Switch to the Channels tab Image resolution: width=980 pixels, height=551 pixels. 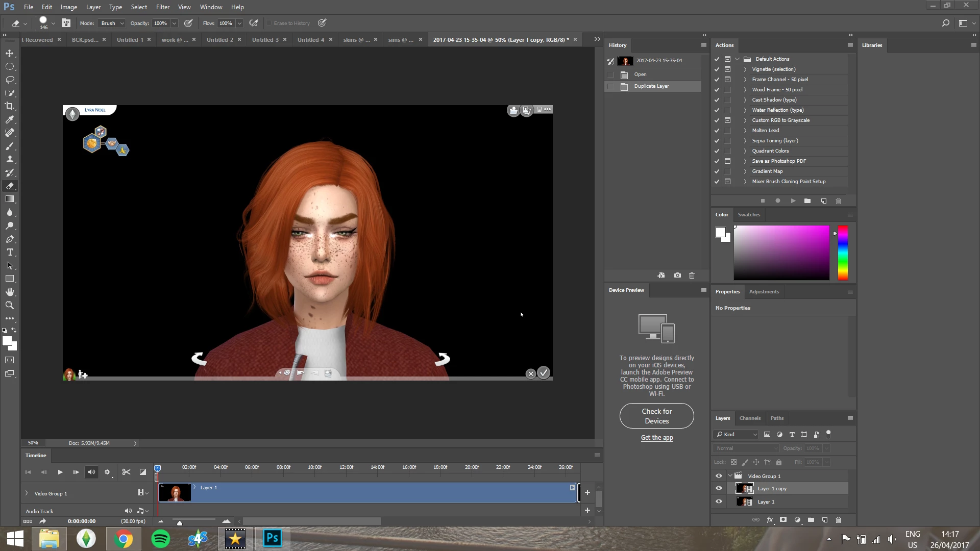click(x=749, y=418)
